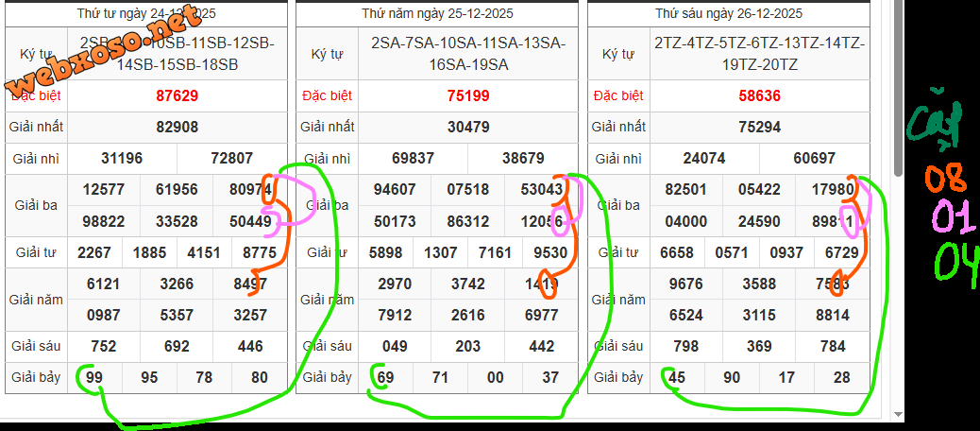Click Giải sáu number 442
The width and height of the screenshot is (980, 431).
tap(542, 346)
